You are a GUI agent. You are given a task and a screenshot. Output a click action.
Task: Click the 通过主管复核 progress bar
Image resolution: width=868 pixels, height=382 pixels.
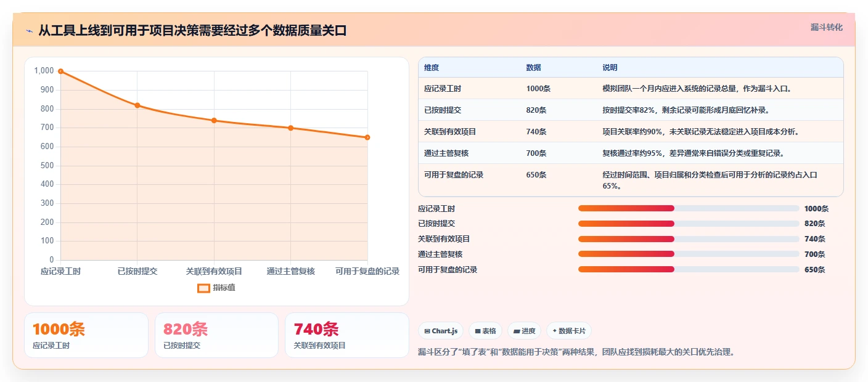(x=689, y=254)
